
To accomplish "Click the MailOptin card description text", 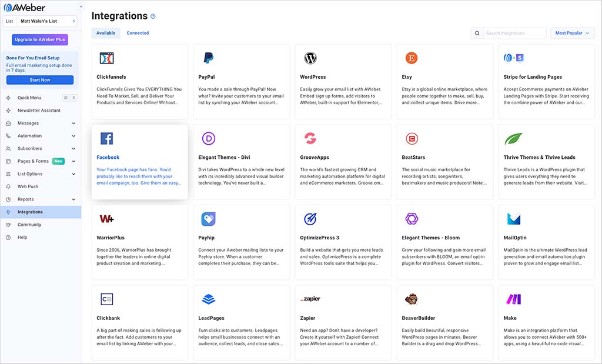I will click(545, 257).
